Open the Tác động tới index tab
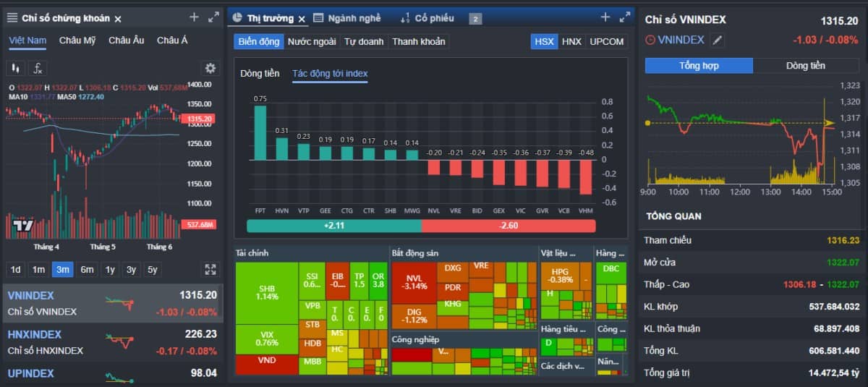 [330, 73]
